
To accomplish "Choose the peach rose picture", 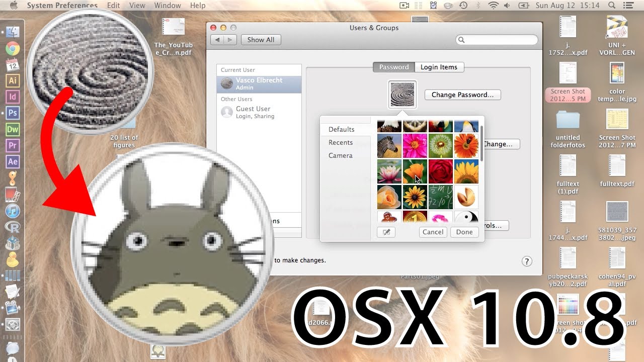I will (x=389, y=197).
